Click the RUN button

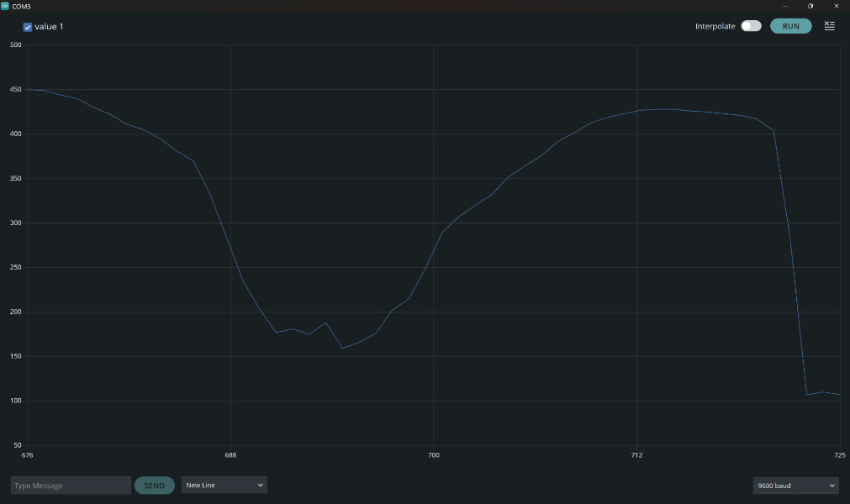point(791,26)
